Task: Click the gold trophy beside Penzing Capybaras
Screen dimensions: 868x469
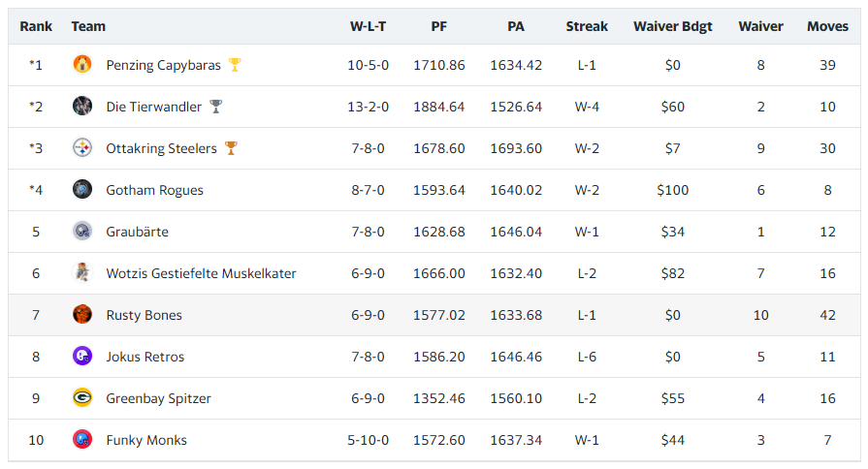Action: pos(235,65)
